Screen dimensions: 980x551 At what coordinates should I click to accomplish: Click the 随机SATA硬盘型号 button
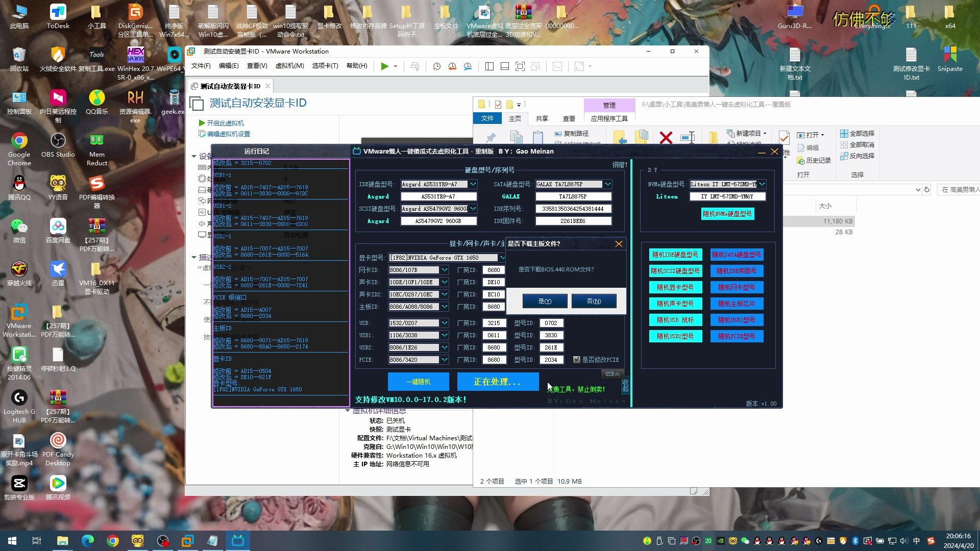[x=737, y=255]
